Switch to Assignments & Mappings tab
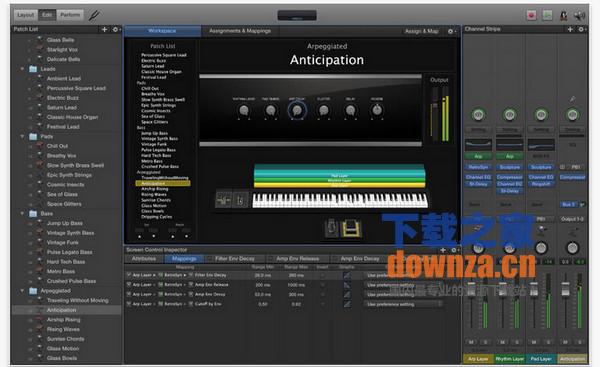The height and width of the screenshot is (367, 600). pyautogui.click(x=240, y=31)
